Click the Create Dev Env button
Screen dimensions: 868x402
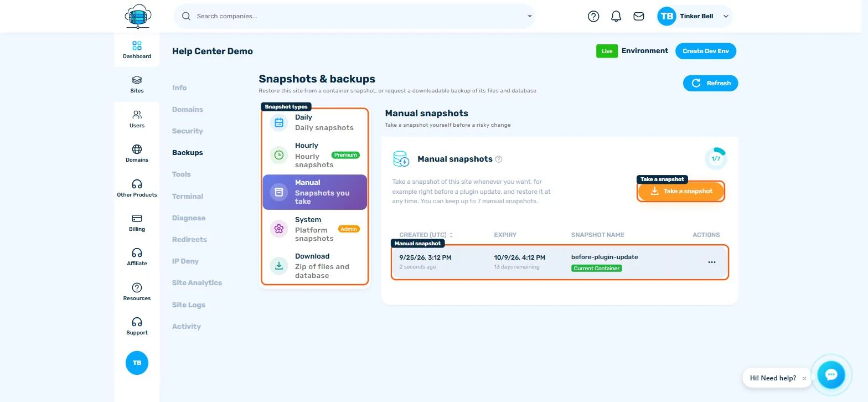pyautogui.click(x=706, y=51)
